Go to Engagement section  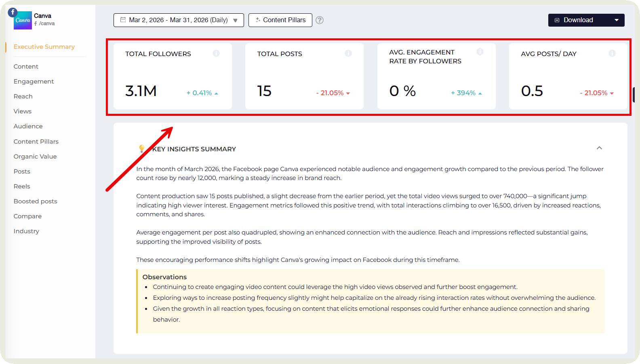point(34,82)
